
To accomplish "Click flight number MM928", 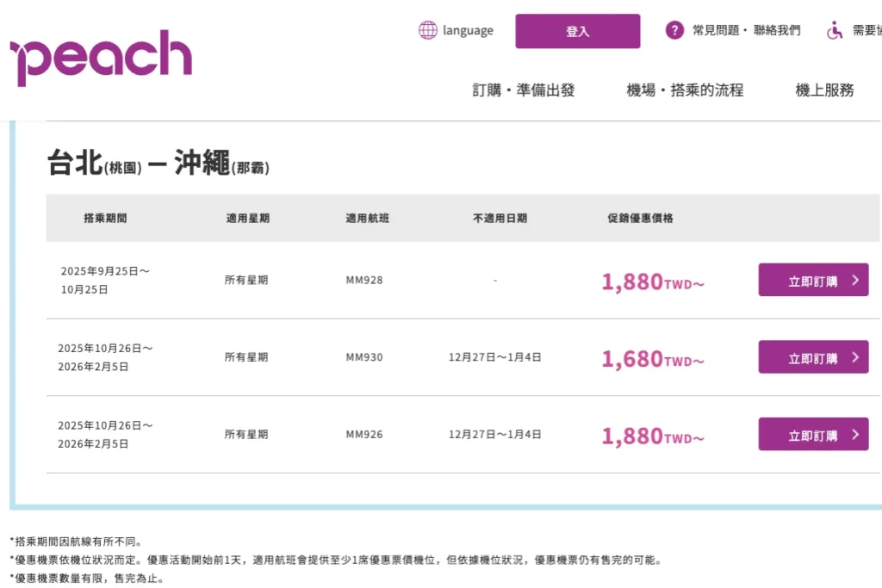I will coord(364,280).
